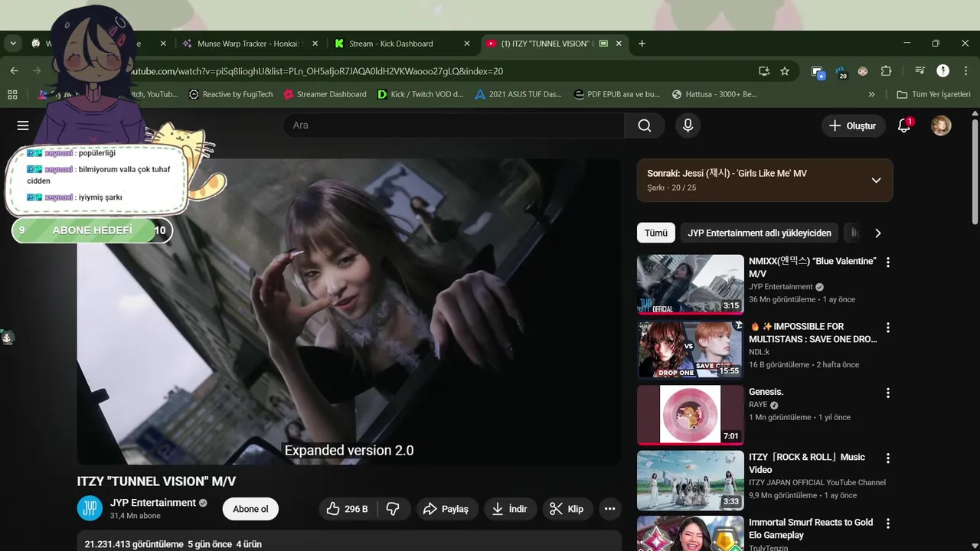The width and height of the screenshot is (980, 551).
Task: Start voice search with the microphone
Action: (688, 126)
